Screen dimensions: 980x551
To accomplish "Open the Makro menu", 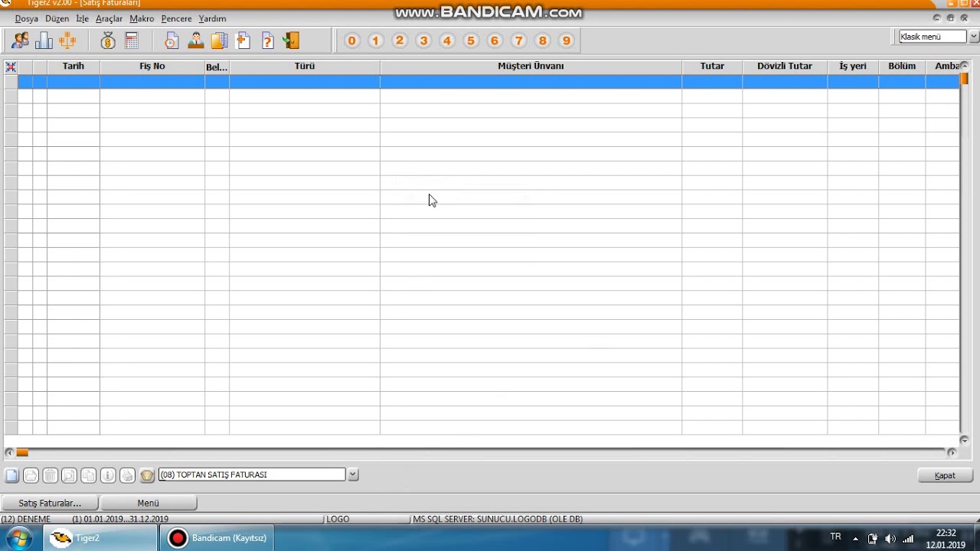I will click(142, 18).
